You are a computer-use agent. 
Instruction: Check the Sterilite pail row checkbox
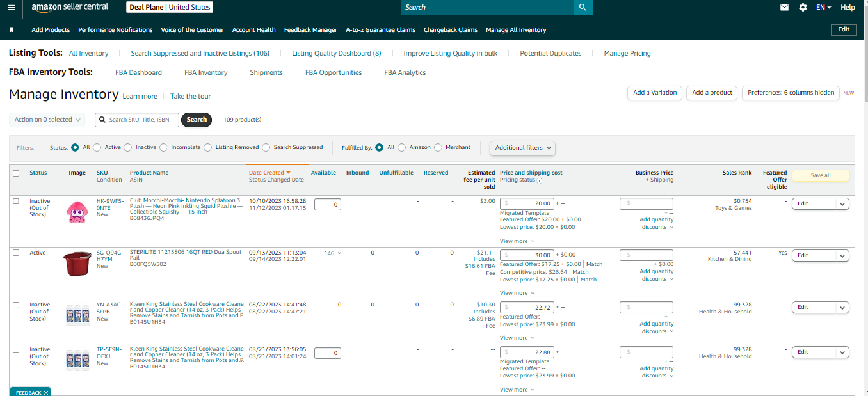click(16, 253)
